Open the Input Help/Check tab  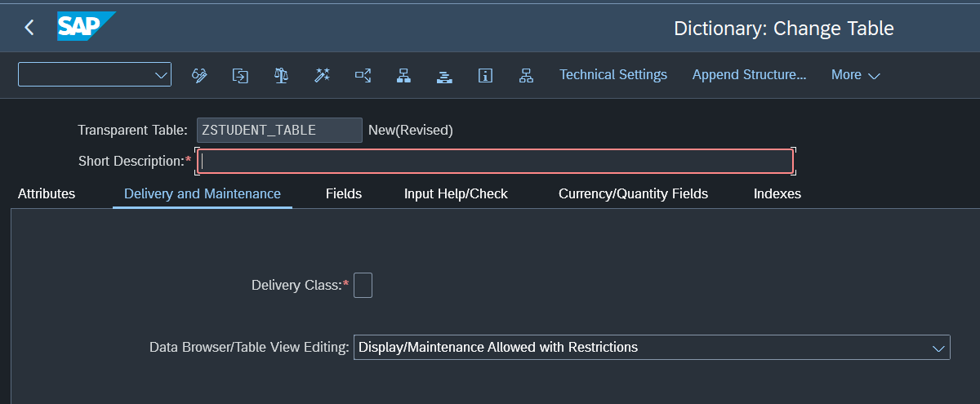(456, 194)
